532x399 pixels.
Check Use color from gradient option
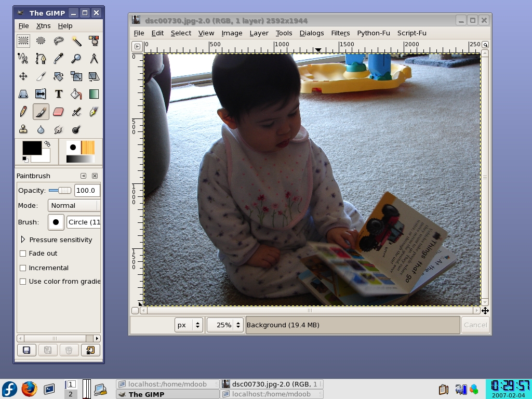pos(23,282)
